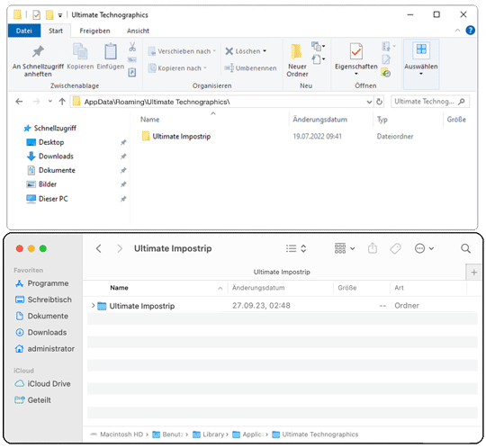Image resolution: width=486 pixels, height=448 pixels.
Task: Switch to the Ansicht ribbon tab
Action: point(138,31)
